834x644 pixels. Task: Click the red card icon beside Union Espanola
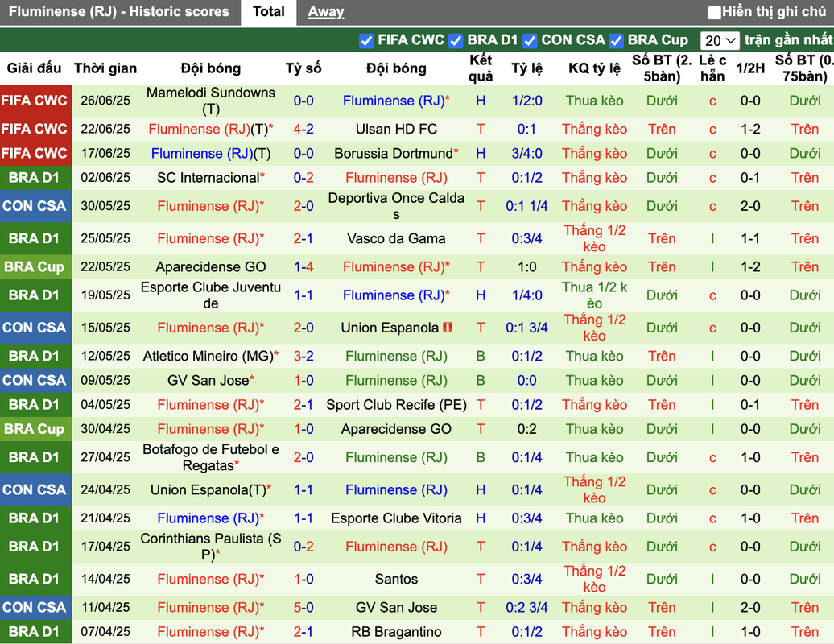(x=448, y=328)
